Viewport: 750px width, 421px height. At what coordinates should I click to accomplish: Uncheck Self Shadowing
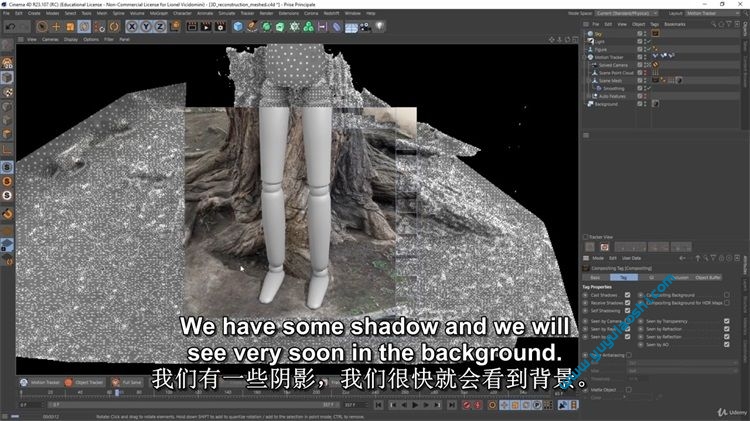[628, 310]
